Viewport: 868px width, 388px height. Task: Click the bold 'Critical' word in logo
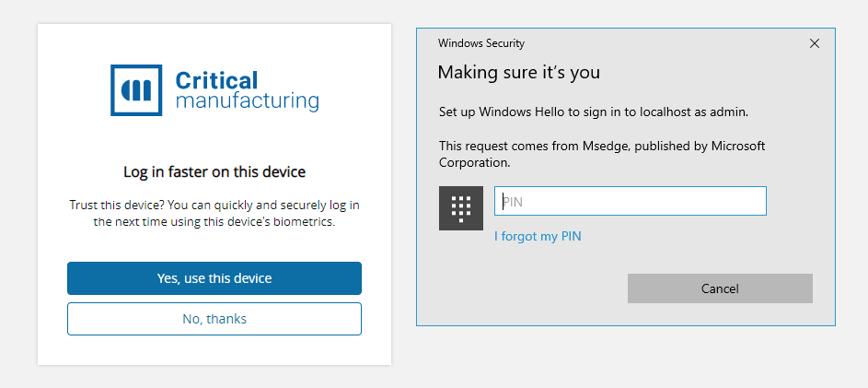(x=217, y=80)
